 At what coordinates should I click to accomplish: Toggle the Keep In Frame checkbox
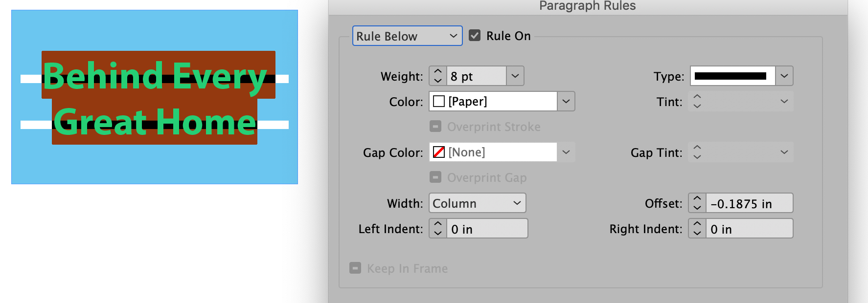355,268
